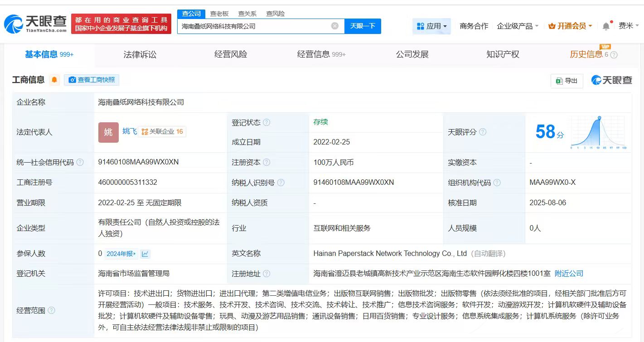The image size is (644, 342).
Task: Click the 海南省市场监督管理局 registration authority
Action: pyautogui.click(x=134, y=274)
